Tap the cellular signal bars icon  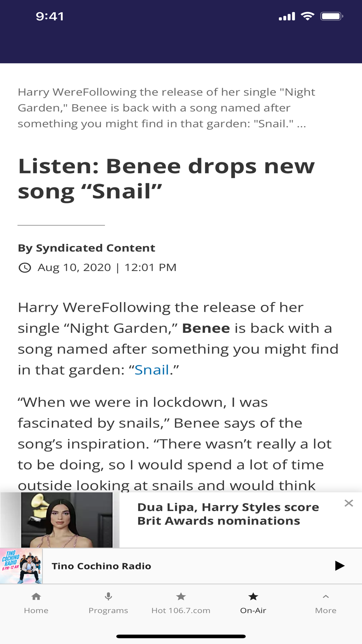(287, 16)
